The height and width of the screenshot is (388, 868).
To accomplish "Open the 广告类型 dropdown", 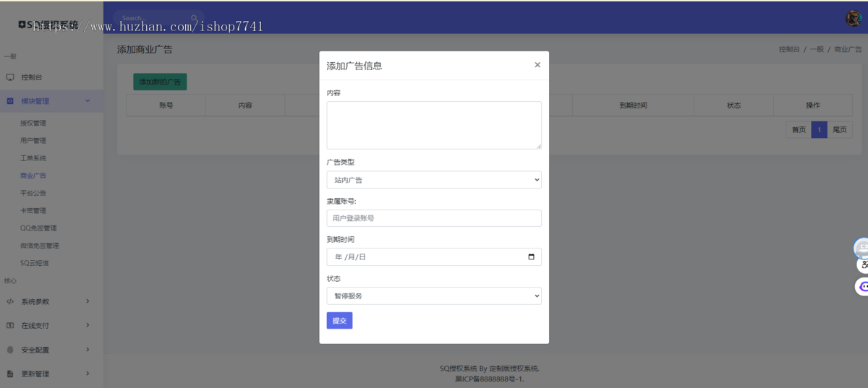I will [434, 180].
